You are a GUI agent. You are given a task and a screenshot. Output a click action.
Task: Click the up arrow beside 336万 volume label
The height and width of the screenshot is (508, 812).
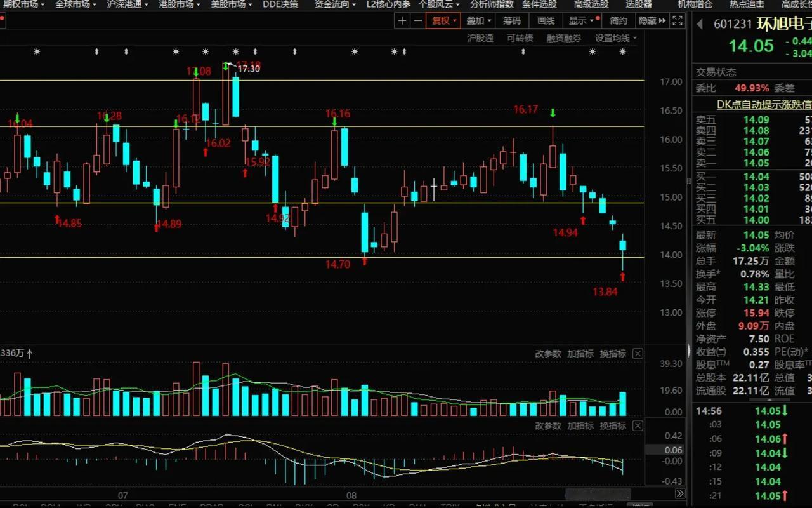coord(30,353)
